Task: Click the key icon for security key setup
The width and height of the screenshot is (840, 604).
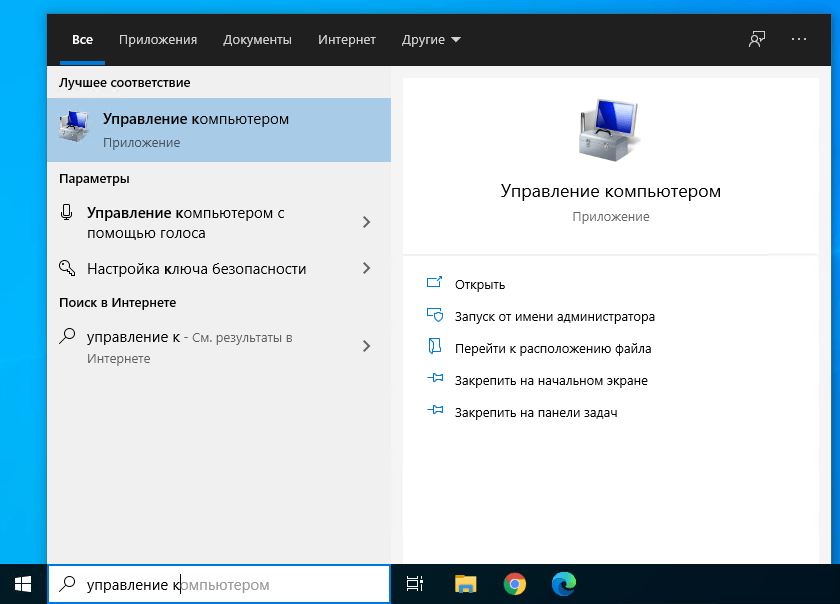Action: tap(67, 268)
